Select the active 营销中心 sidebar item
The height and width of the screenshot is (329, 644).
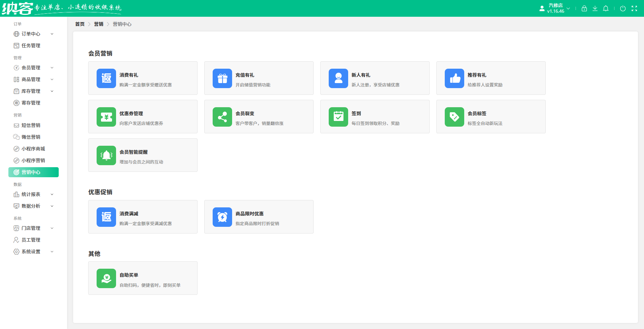[34, 172]
